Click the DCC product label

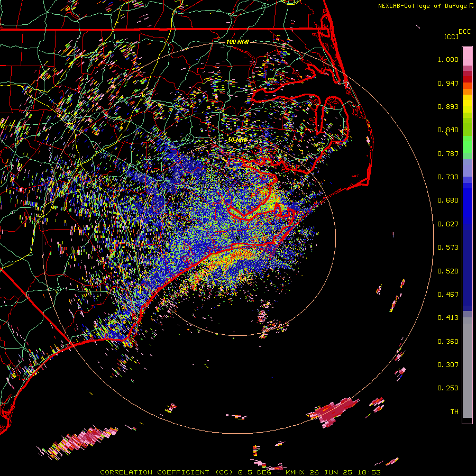point(464,32)
